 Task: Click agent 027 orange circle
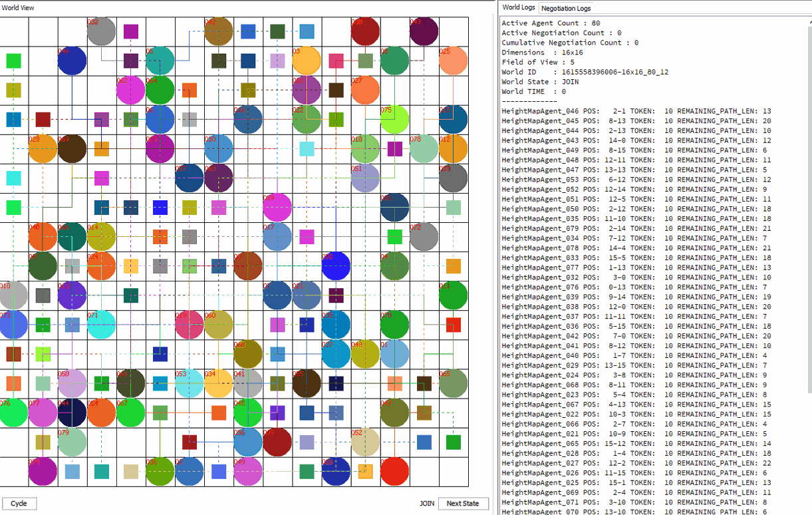coord(365,90)
